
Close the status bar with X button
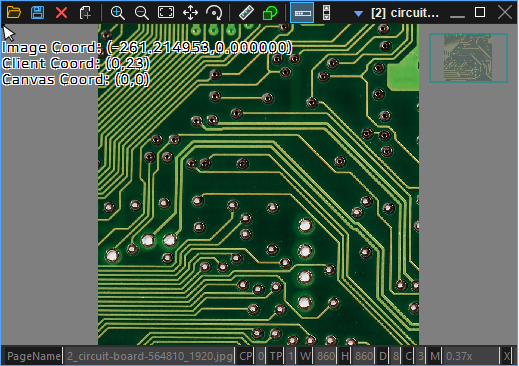coord(507,356)
